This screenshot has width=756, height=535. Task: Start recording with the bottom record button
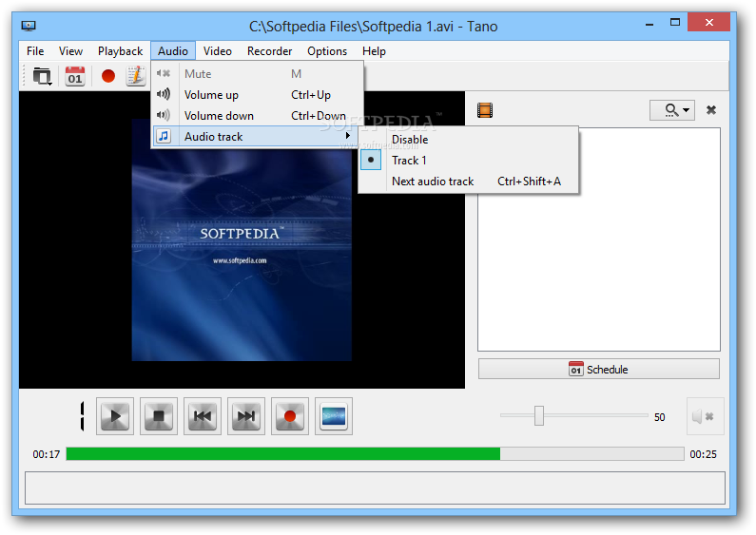[x=290, y=416]
